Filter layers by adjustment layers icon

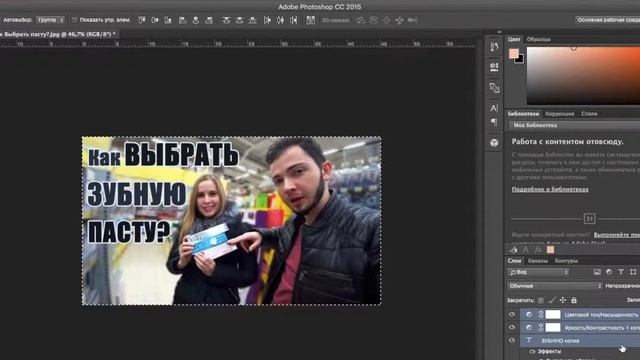609,272
